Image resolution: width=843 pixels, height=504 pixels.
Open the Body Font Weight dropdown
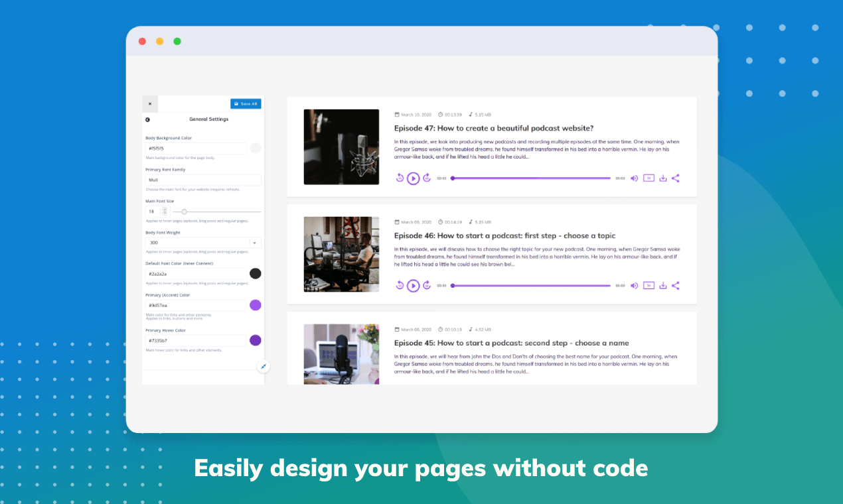pyautogui.click(x=254, y=243)
